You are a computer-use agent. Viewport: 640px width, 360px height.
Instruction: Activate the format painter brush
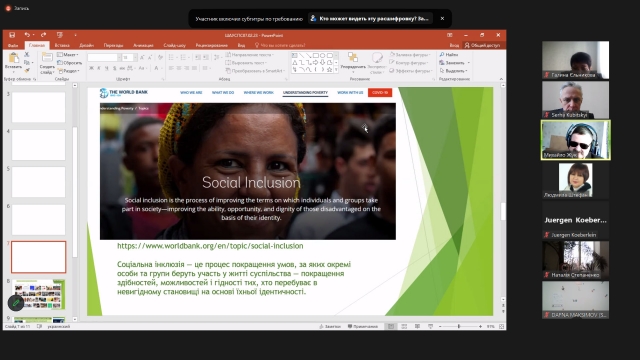click(27, 70)
